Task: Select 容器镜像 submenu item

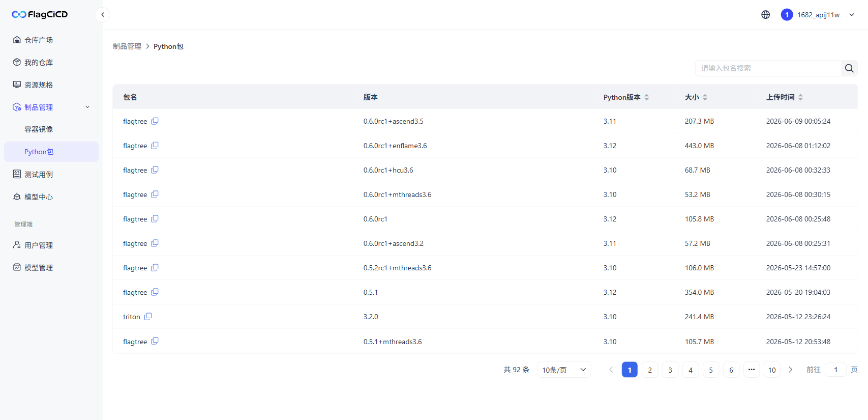Action: click(51, 129)
